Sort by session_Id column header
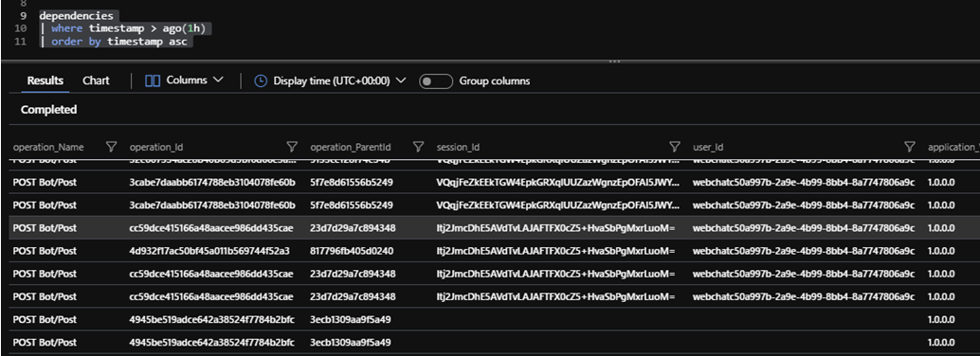 (x=458, y=148)
